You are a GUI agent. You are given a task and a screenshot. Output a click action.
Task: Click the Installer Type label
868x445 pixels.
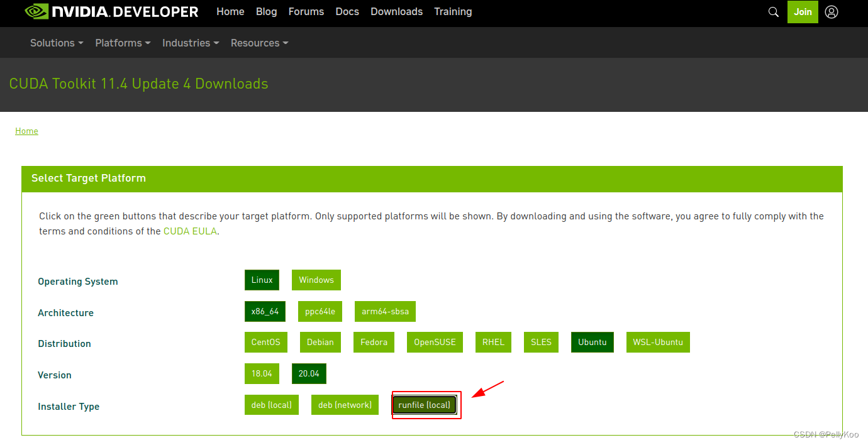(x=69, y=407)
